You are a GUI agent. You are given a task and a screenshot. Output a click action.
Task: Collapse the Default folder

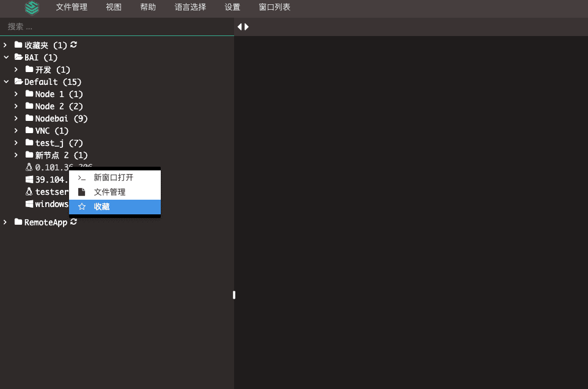[6, 81]
